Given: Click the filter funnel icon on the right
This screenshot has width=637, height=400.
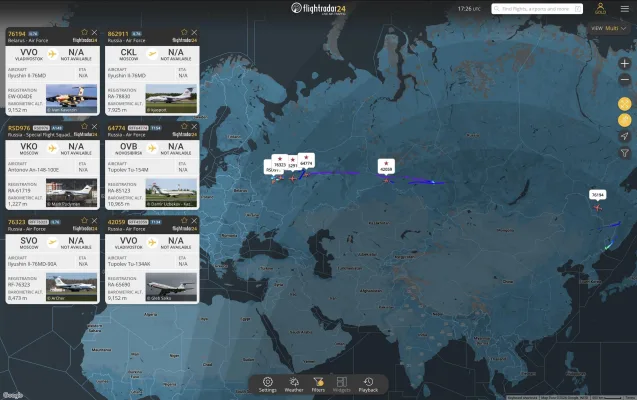Looking at the screenshot, I should [x=624, y=153].
